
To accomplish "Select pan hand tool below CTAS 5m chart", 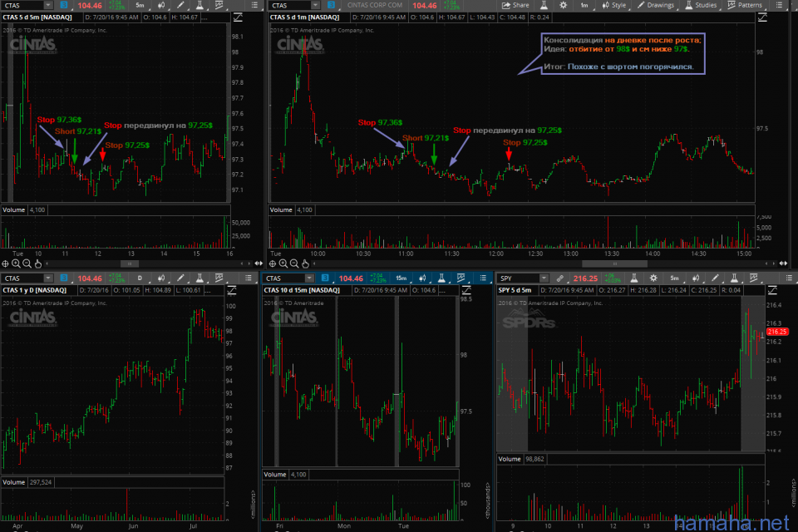I will [x=37, y=264].
